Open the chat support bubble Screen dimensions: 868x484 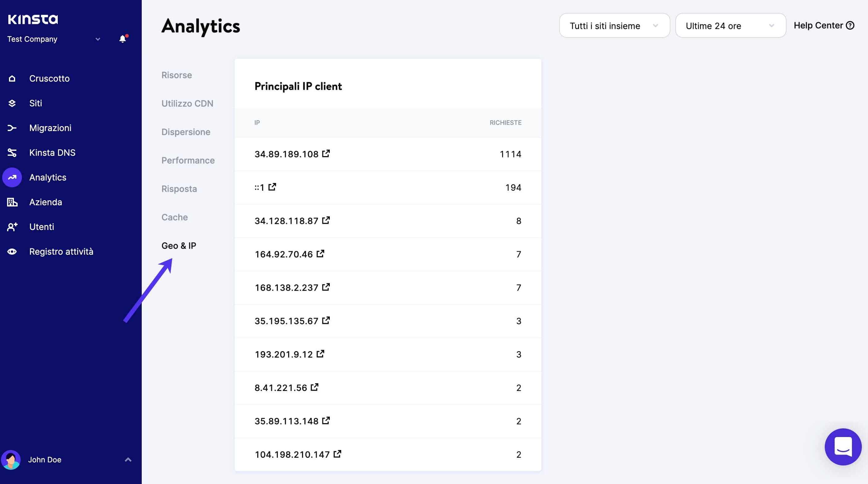point(843,447)
